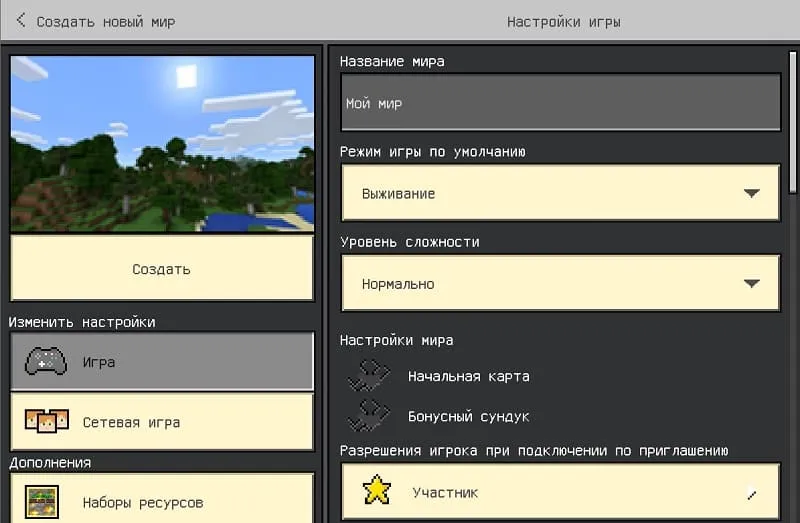
Task: Select the Сетевая игра settings tab
Action: pyautogui.click(x=162, y=421)
